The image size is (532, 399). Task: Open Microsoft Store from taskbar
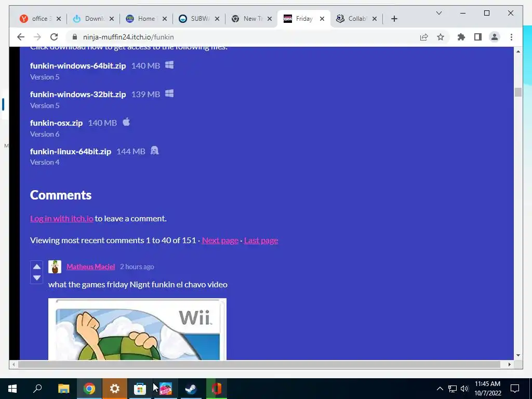[x=140, y=389]
